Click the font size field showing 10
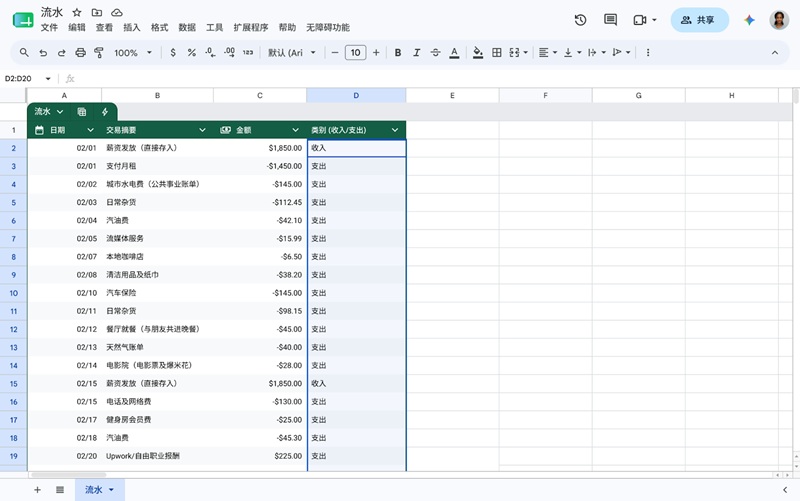This screenshot has width=800, height=501. [356, 53]
